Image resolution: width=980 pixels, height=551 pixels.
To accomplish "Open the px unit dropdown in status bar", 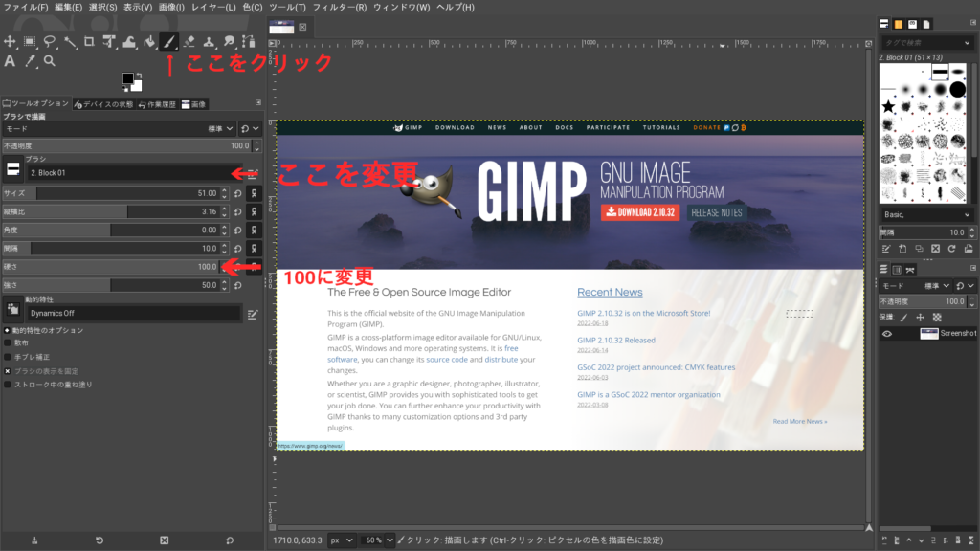I will coord(342,540).
